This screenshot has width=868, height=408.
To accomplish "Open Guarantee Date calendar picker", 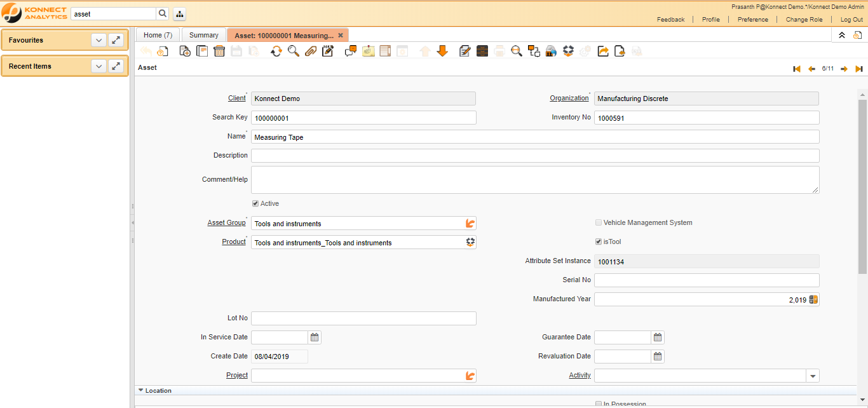I will [x=658, y=337].
